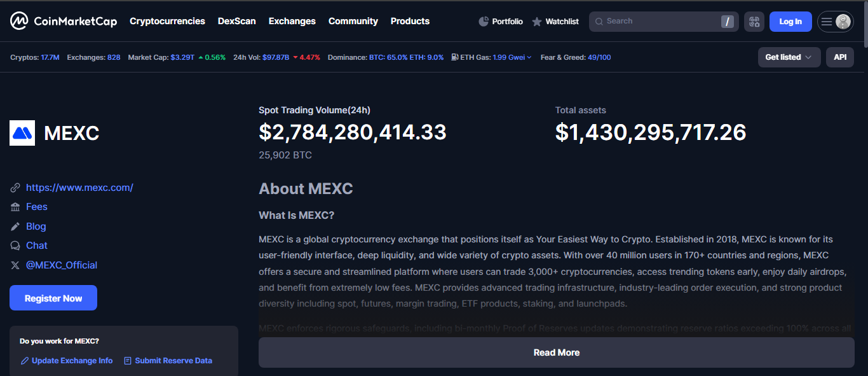
Task: Open the Cryptocurrencies menu
Action: 167,21
